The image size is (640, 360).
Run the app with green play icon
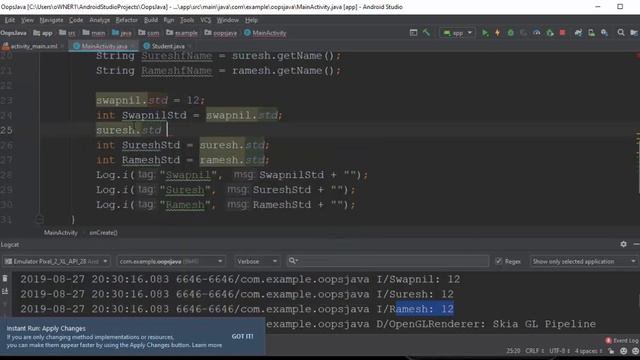pos(485,33)
